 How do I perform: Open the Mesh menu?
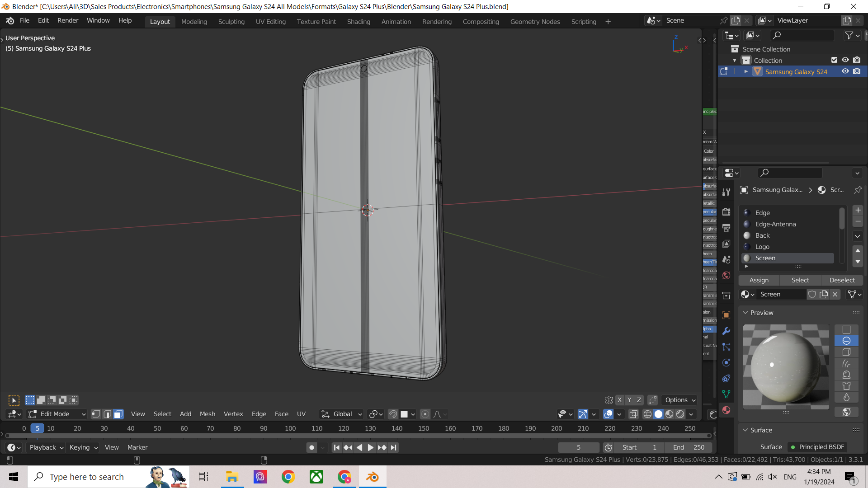point(208,414)
